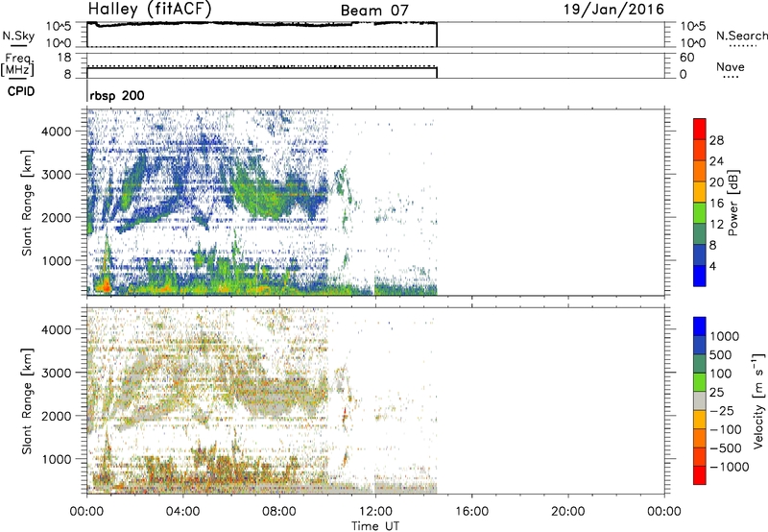Click the '2000' tick on power panel axis
This screenshot has height=532, width=768.
click(57, 217)
